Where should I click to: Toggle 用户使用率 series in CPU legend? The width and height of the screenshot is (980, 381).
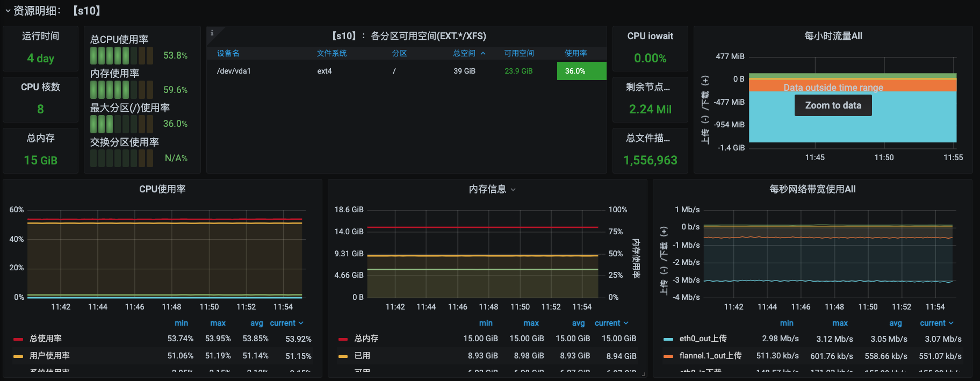(x=49, y=356)
